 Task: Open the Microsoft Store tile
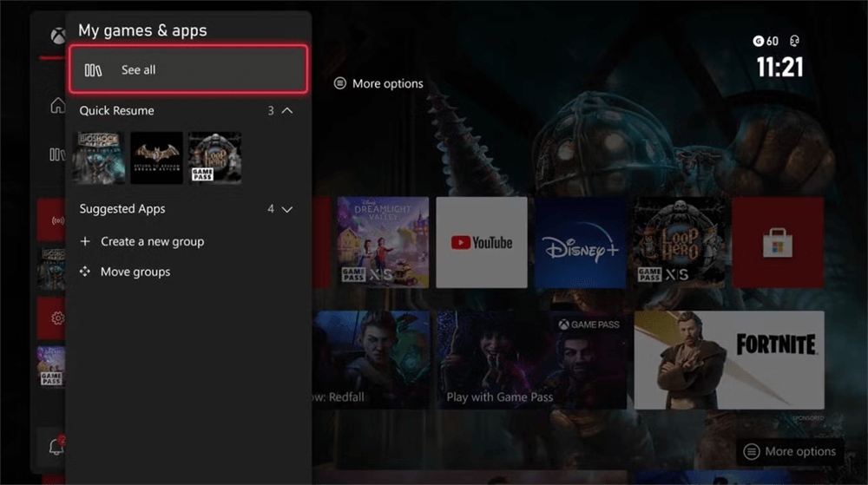coord(778,242)
